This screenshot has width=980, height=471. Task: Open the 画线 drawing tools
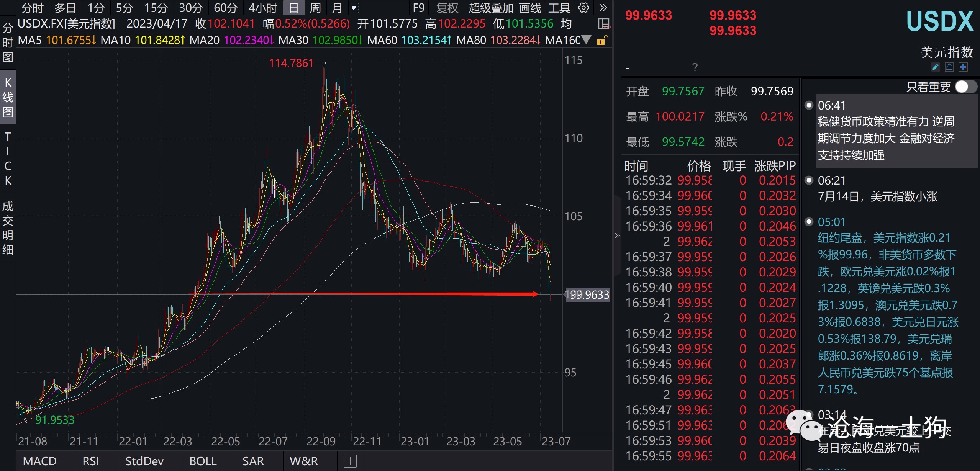[x=530, y=8]
